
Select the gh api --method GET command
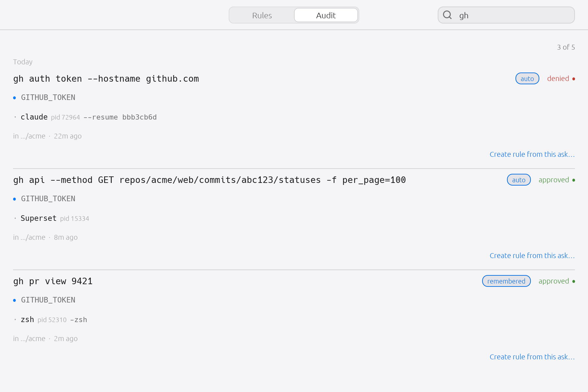(x=209, y=180)
